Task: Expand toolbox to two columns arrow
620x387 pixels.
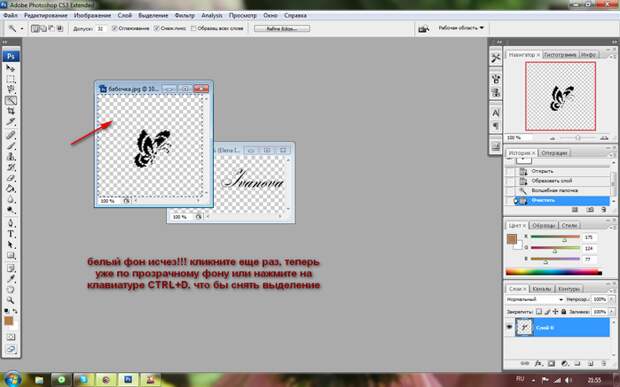Action: 5,42
